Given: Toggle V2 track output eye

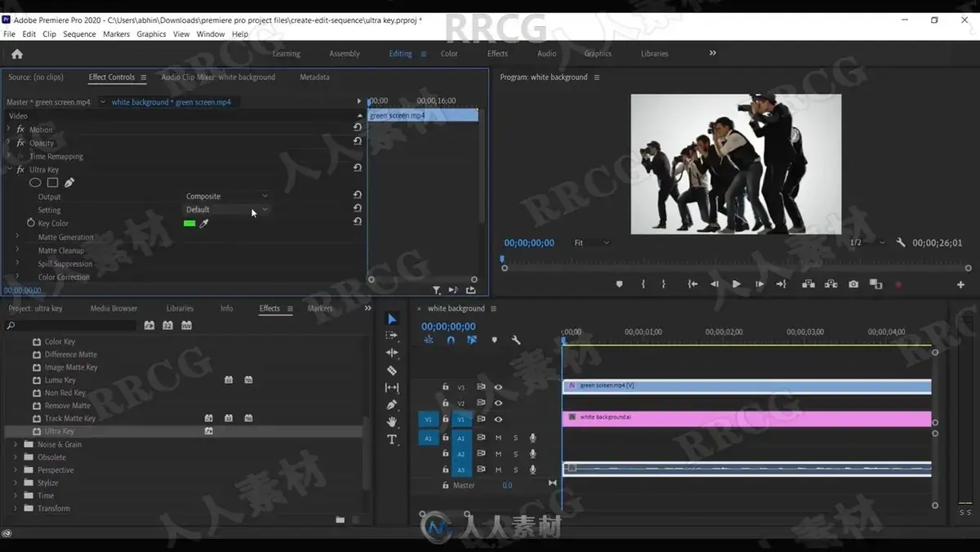Looking at the screenshot, I should coord(498,403).
